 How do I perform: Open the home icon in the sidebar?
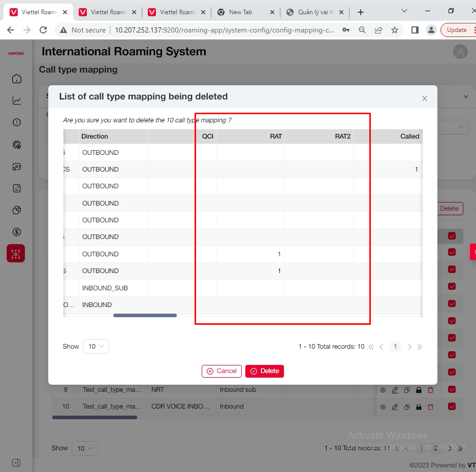pos(17,78)
